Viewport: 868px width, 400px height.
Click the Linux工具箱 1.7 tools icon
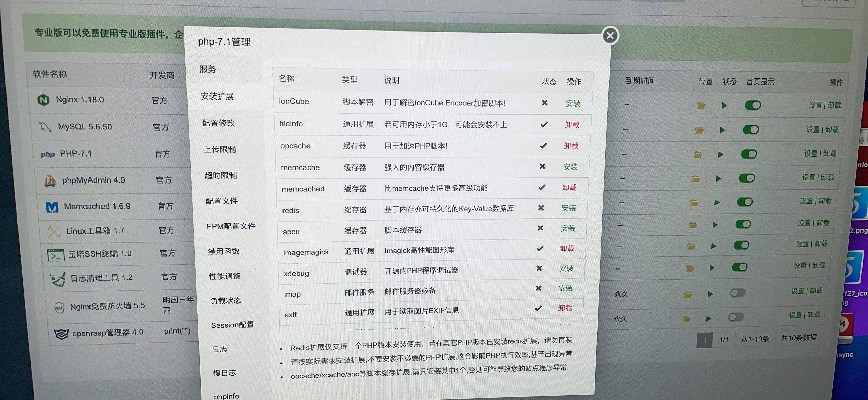(54, 232)
